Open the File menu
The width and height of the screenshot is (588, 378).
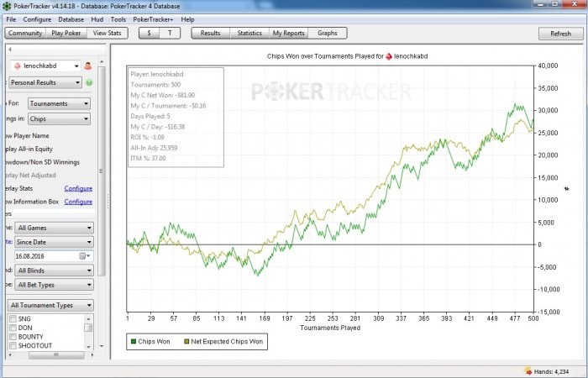point(11,19)
